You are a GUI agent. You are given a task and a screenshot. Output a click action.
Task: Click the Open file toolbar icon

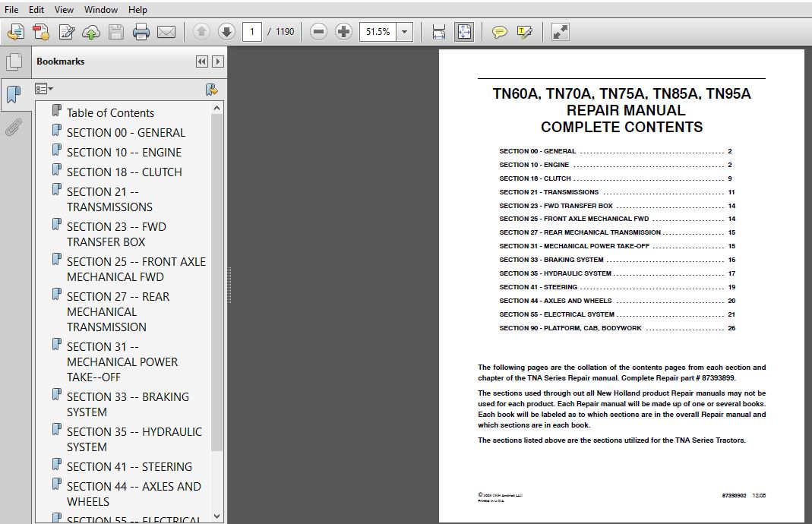coord(16,32)
